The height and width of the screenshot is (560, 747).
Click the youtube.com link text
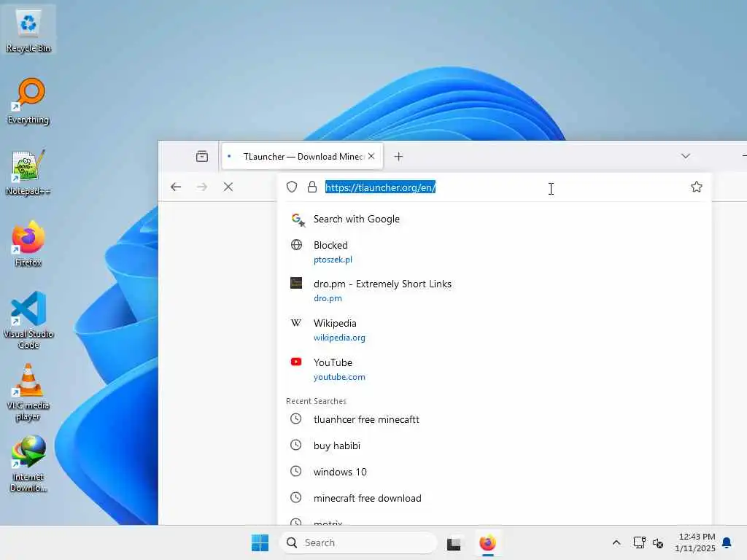click(339, 377)
